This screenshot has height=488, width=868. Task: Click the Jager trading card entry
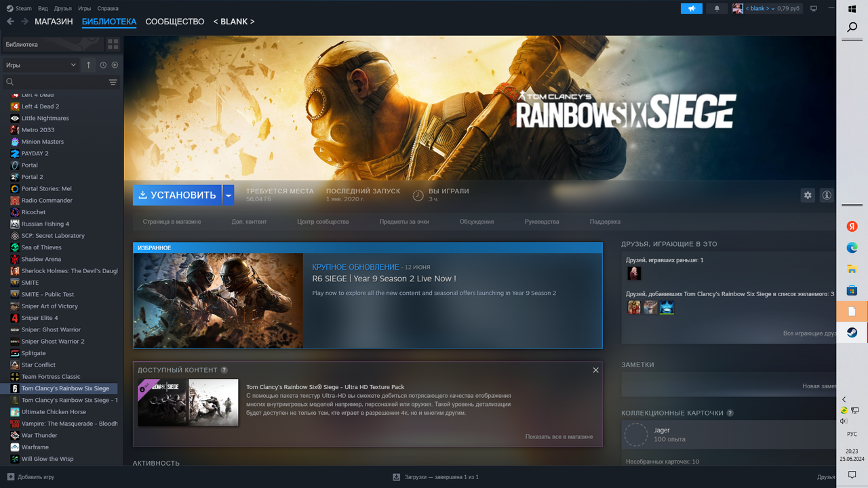pyautogui.click(x=729, y=435)
